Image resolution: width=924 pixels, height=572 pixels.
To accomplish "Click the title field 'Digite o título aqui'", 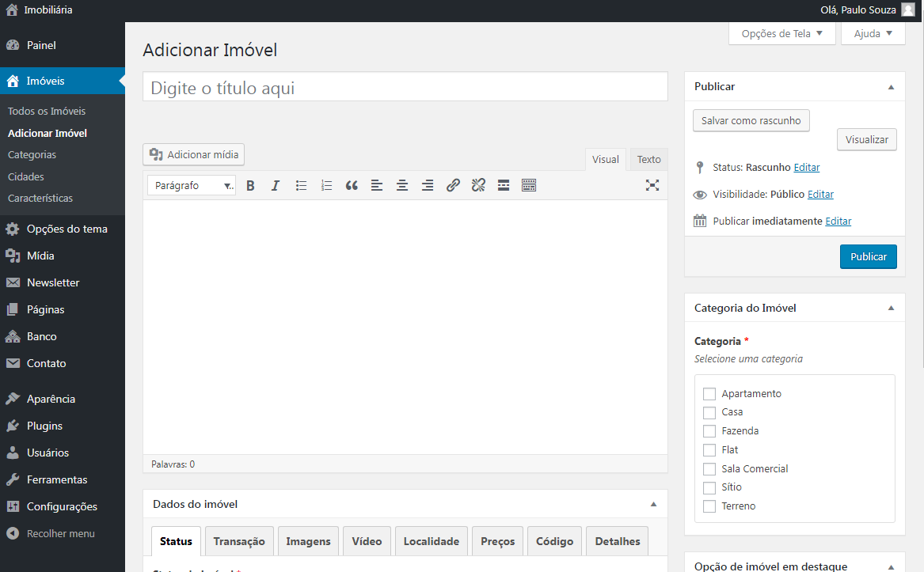I will click(405, 87).
